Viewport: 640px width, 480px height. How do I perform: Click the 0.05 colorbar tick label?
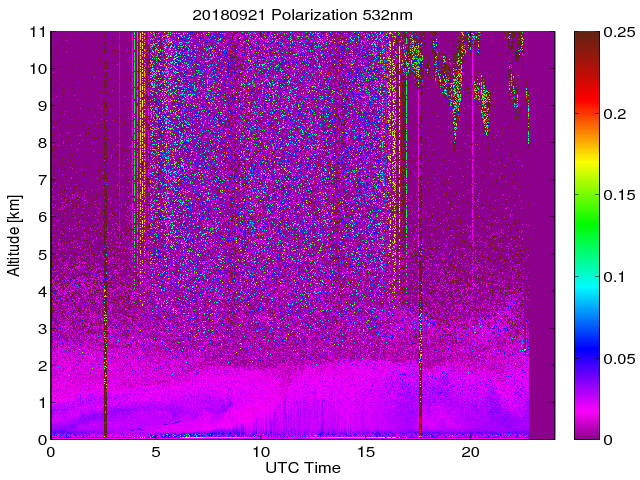point(619,358)
